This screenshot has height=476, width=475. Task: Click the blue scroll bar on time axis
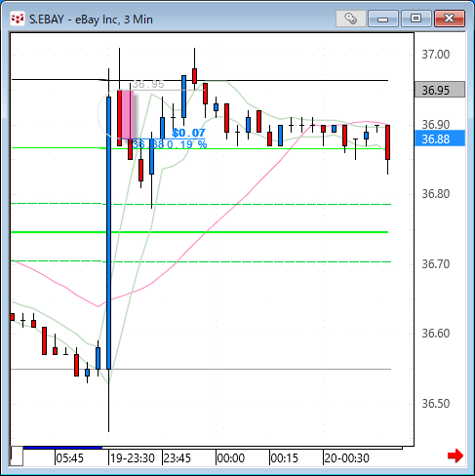point(62,448)
